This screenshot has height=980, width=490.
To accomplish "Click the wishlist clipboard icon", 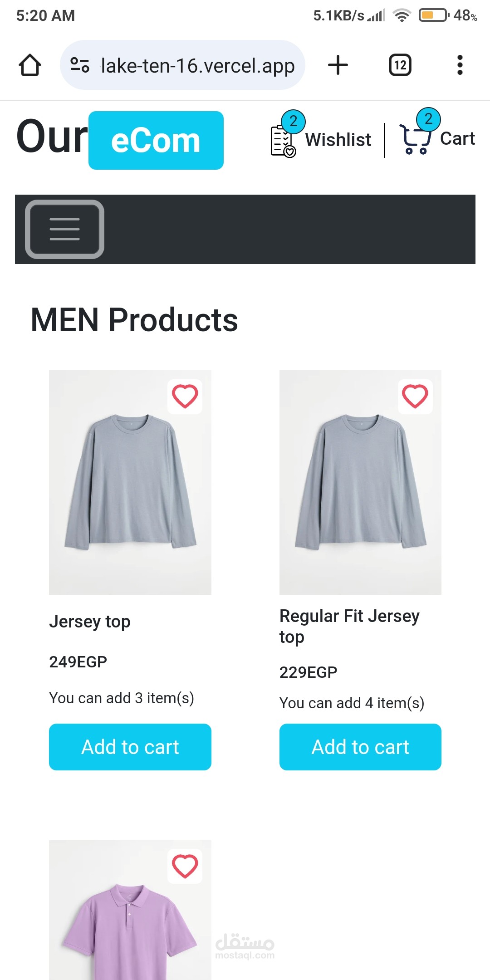I will [282, 141].
